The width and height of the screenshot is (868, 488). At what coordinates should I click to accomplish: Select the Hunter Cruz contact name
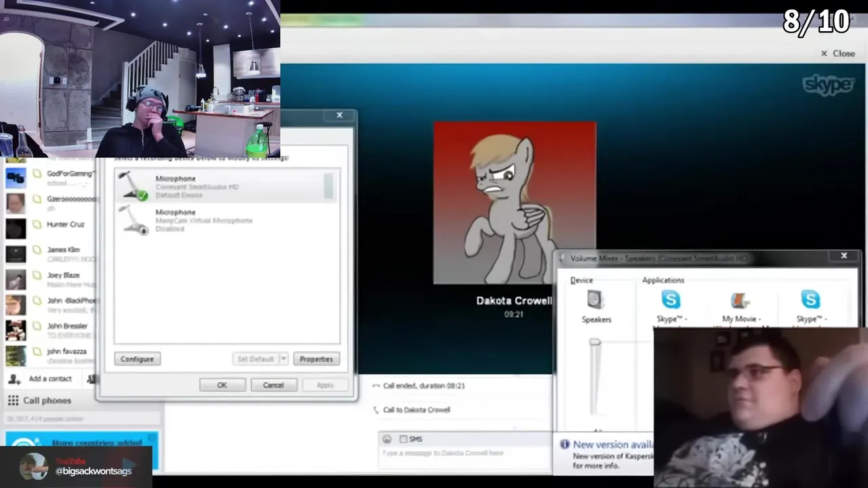coord(65,224)
